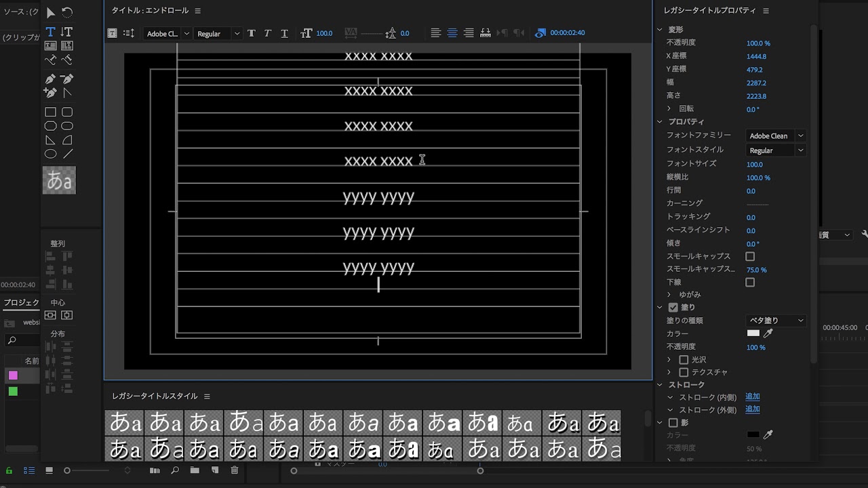Open New Title Based on Current Title
The width and height of the screenshot is (868, 488).
click(113, 33)
